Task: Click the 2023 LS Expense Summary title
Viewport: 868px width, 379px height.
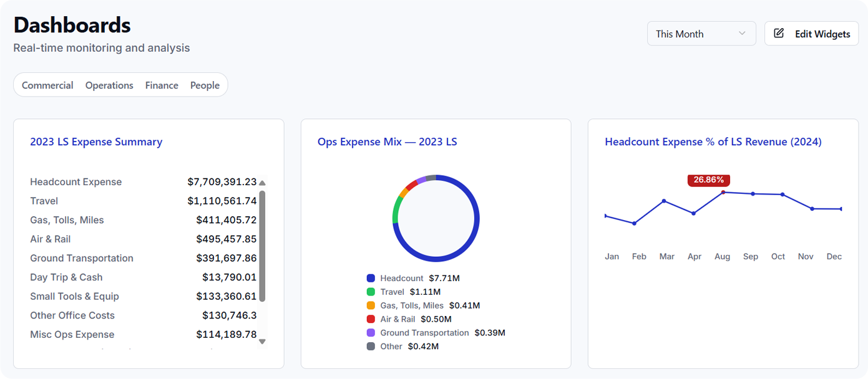Action: pyautogui.click(x=96, y=142)
